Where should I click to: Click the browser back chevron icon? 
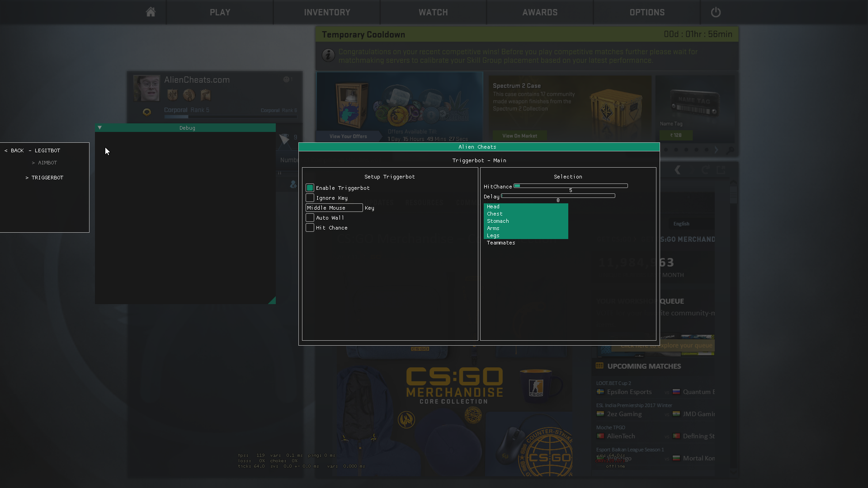pyautogui.click(x=677, y=170)
